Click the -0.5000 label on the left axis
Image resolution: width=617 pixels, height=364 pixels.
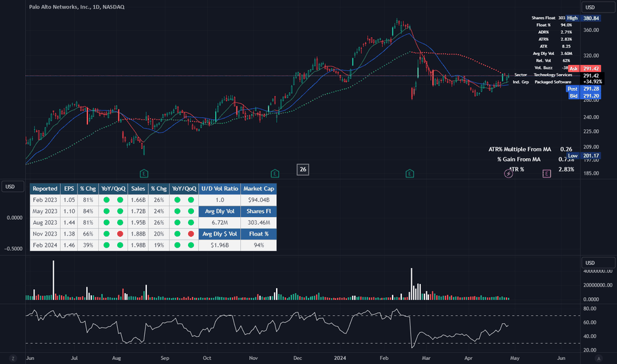tap(13, 249)
